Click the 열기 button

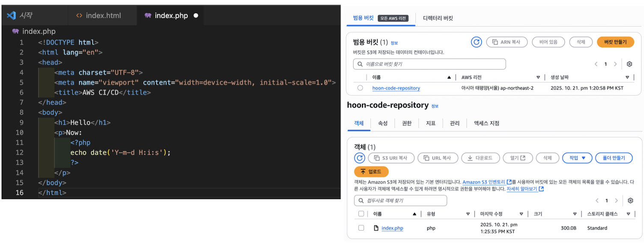pos(518,158)
